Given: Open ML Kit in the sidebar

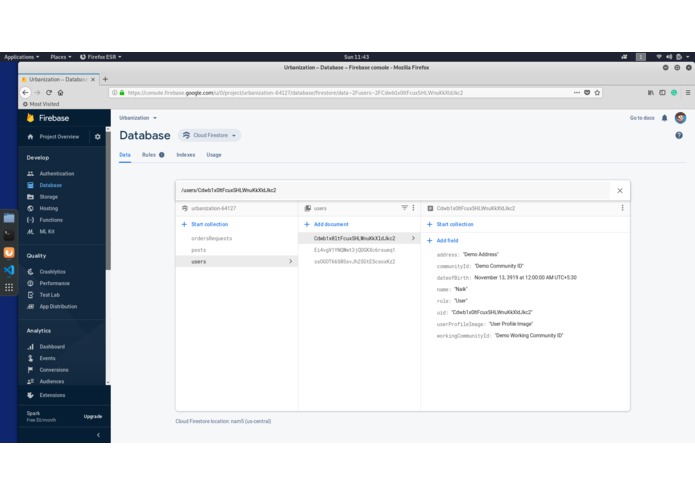Looking at the screenshot, I should point(47,231).
